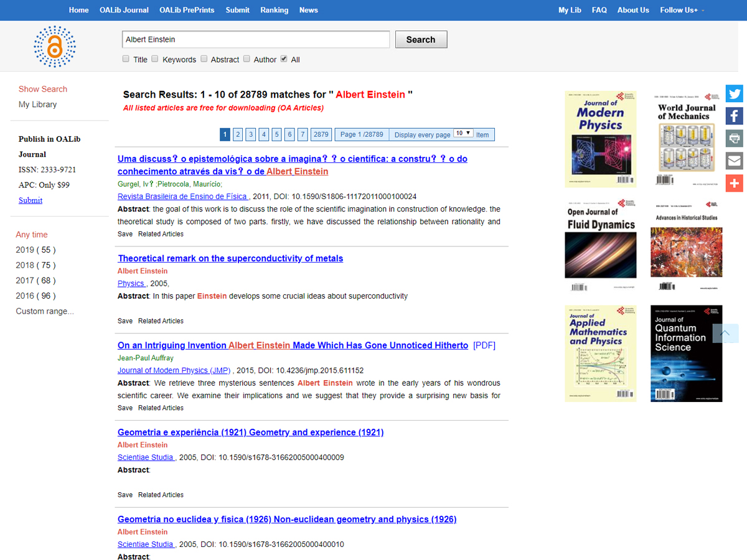Go to Ranking in the top menu
This screenshot has height=560, width=747.
click(x=274, y=10)
